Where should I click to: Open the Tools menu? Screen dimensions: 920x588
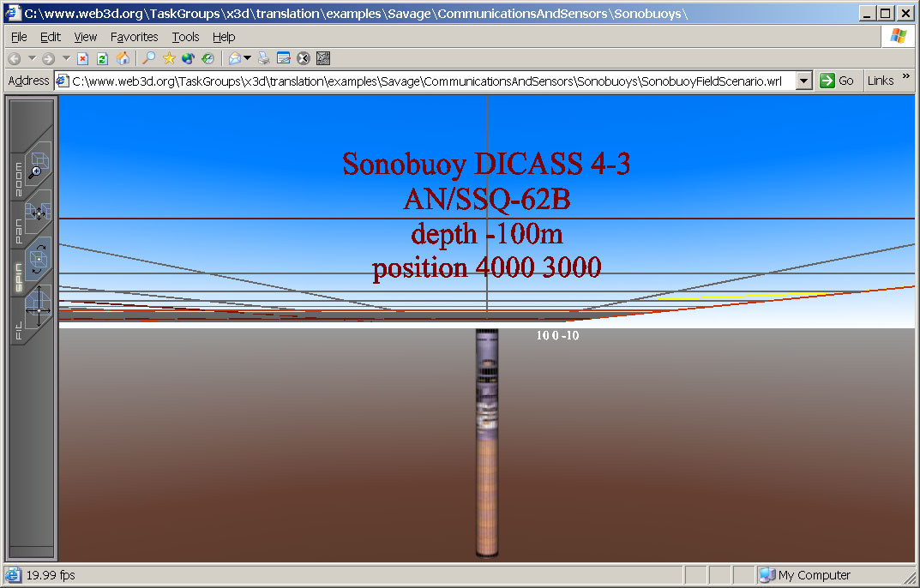click(185, 37)
